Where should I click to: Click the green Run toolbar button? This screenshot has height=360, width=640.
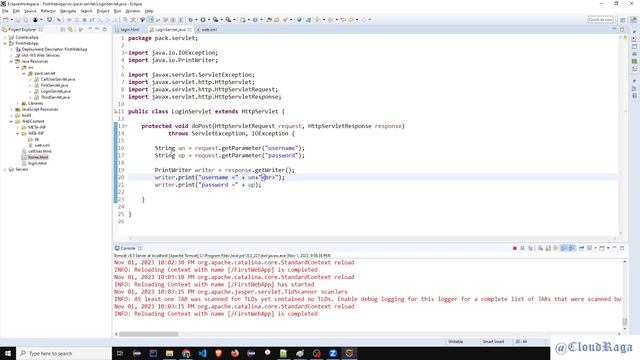pyautogui.click(x=203, y=20)
